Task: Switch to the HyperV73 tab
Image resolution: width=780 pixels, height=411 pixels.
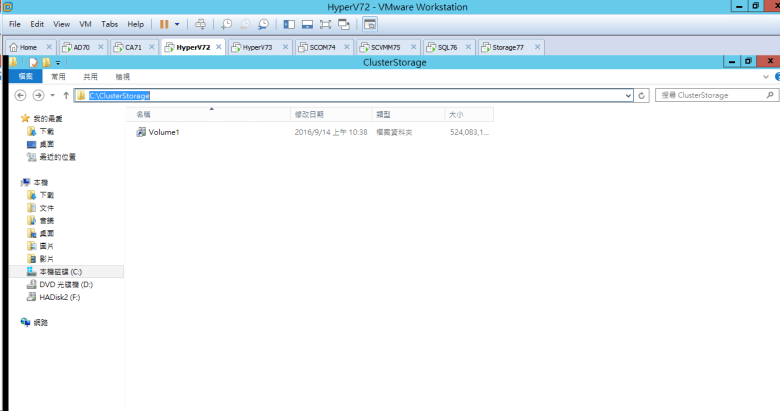Action: 257,47
